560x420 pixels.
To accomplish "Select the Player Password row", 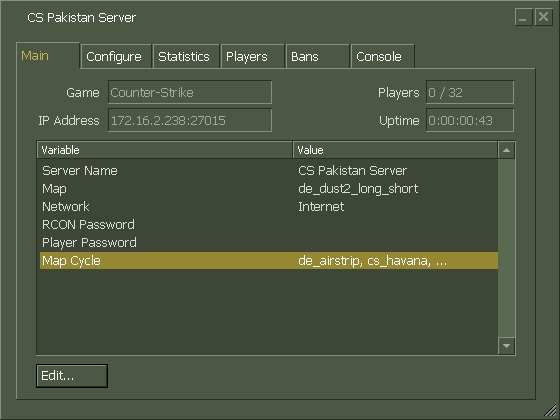I will [x=269, y=242].
